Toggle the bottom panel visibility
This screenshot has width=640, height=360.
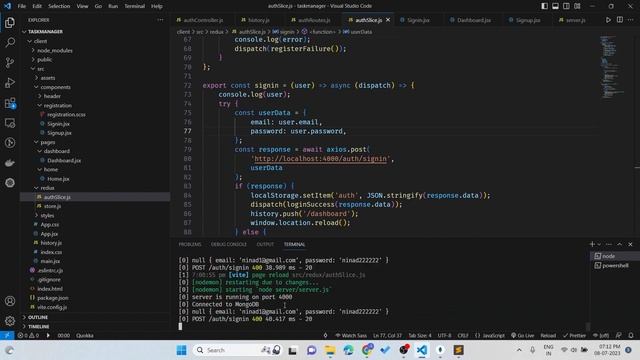pos(556,6)
